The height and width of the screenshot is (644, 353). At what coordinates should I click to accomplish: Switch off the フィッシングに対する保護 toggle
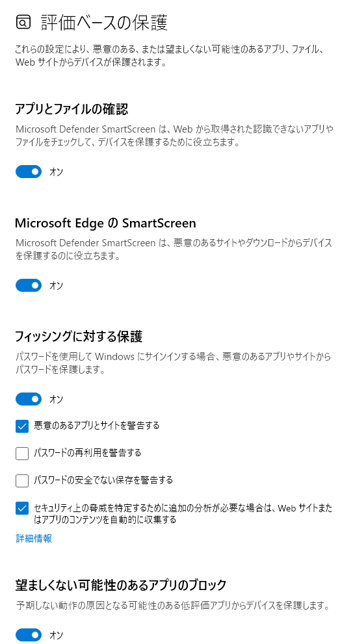29,399
